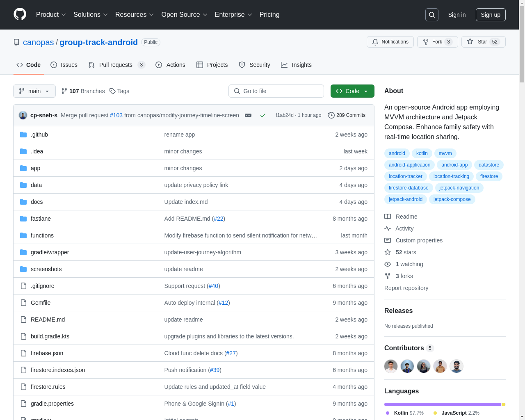This screenshot has width=525, height=420.
Task: View 3 forks link
Action: click(399, 276)
